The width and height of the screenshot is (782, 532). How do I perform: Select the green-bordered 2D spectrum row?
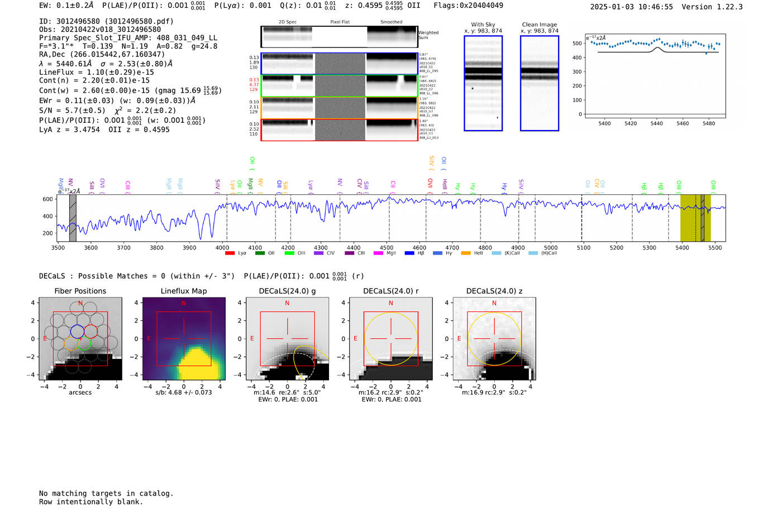(x=339, y=86)
